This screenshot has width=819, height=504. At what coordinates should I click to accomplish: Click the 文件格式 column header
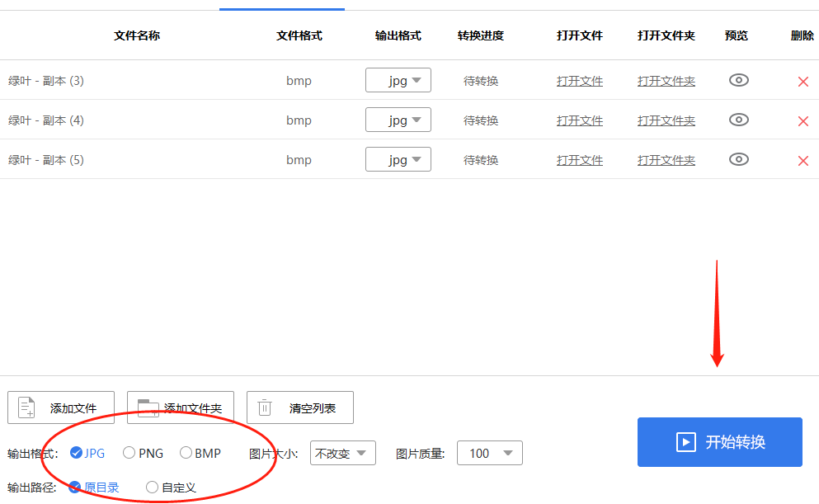coord(299,35)
